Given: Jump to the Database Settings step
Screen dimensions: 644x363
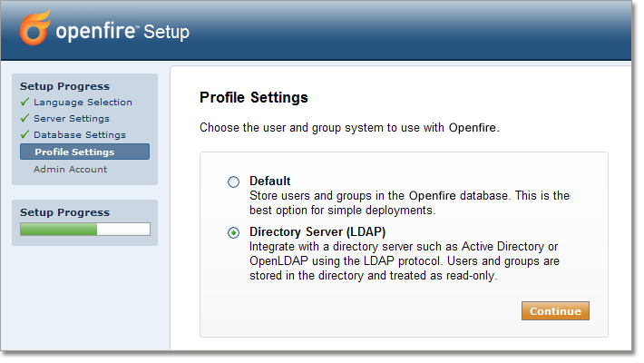Looking at the screenshot, I should tap(80, 135).
